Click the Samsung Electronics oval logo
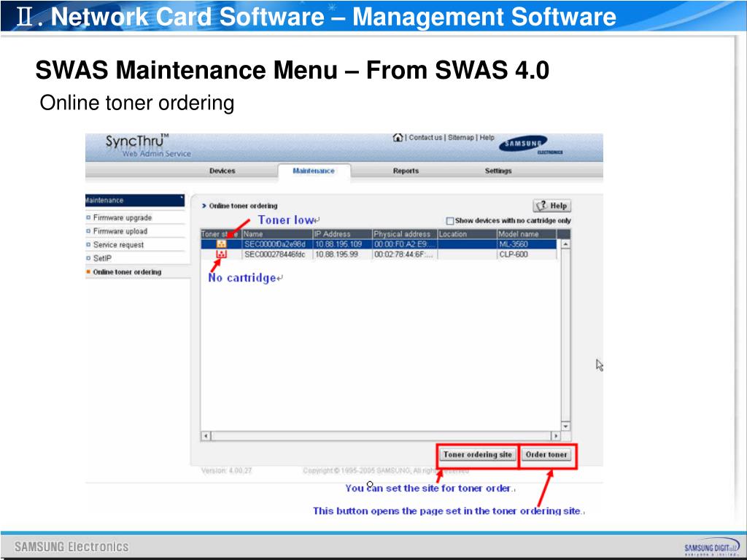747x560 pixels. pos(522,144)
